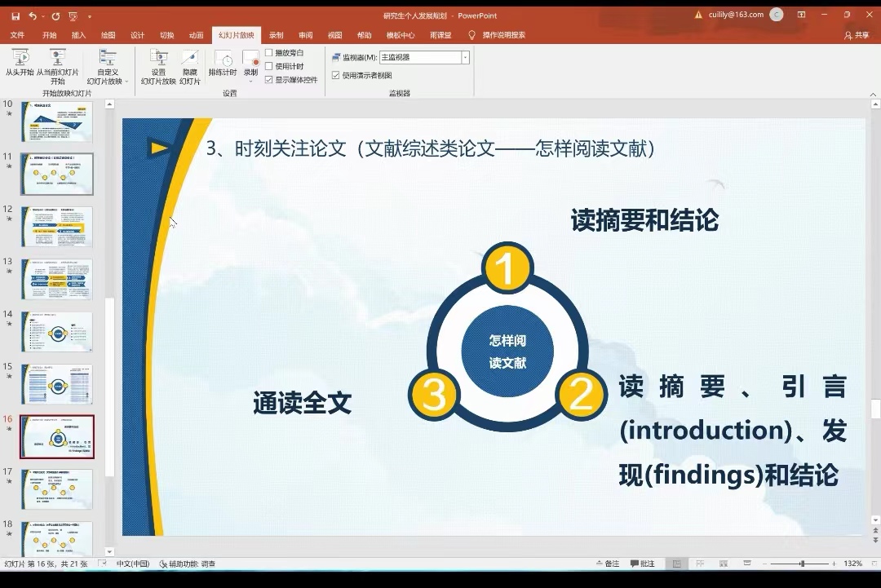Click the 录制 recording icon

[250, 61]
